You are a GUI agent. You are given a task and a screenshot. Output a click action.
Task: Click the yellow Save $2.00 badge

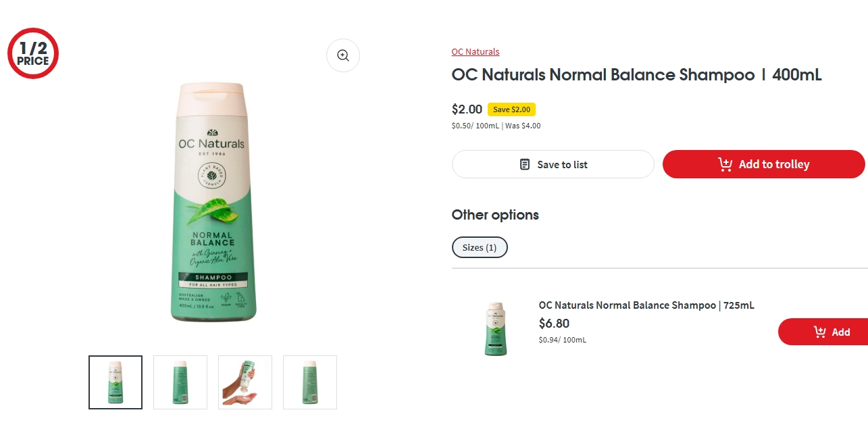[511, 109]
